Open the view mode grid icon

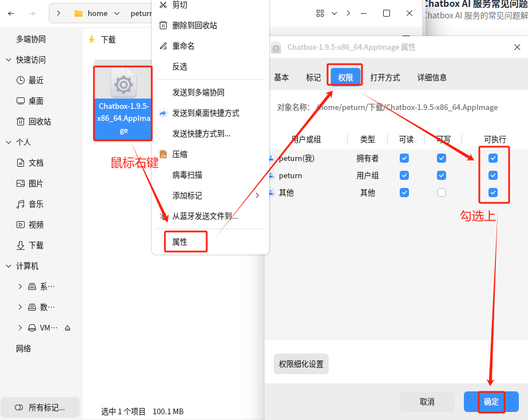point(320,13)
